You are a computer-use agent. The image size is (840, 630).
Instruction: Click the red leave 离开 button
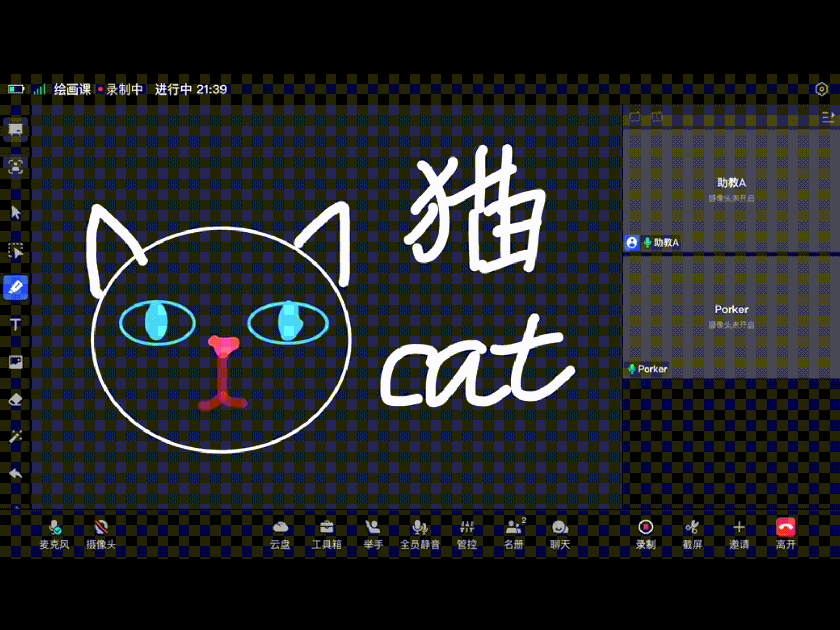(x=786, y=534)
